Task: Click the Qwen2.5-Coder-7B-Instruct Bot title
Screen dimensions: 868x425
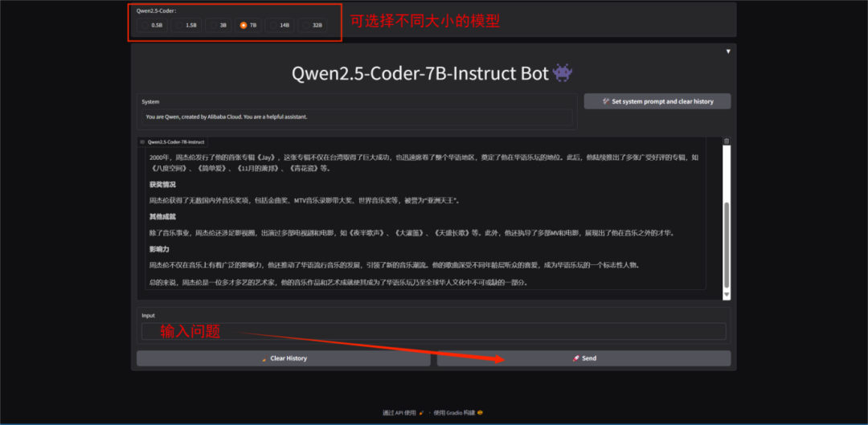Action: [432, 73]
